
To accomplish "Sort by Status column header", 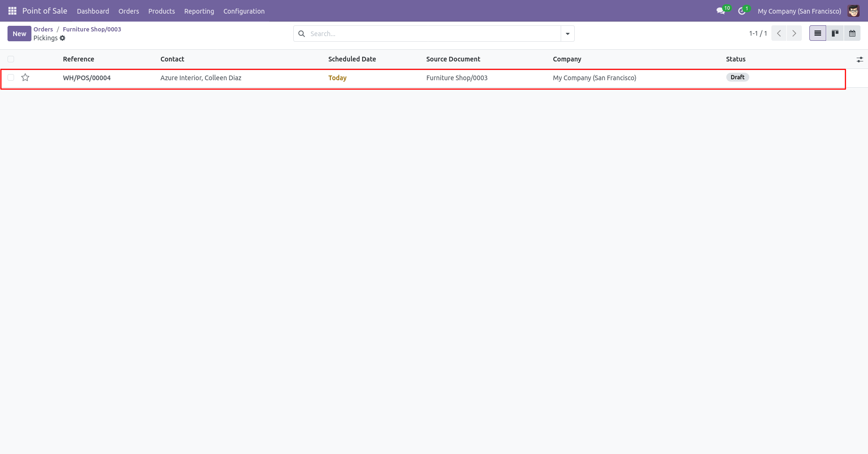I will 736,59.
